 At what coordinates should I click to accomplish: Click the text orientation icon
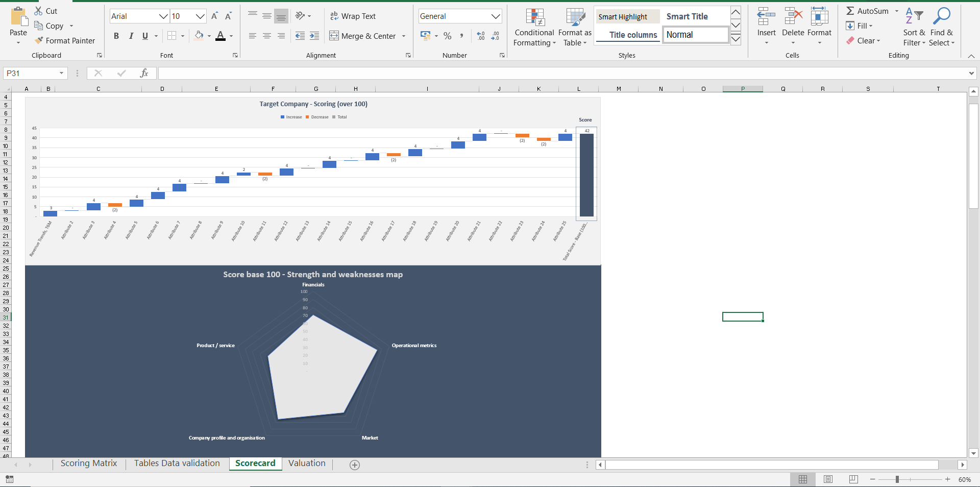tap(300, 16)
